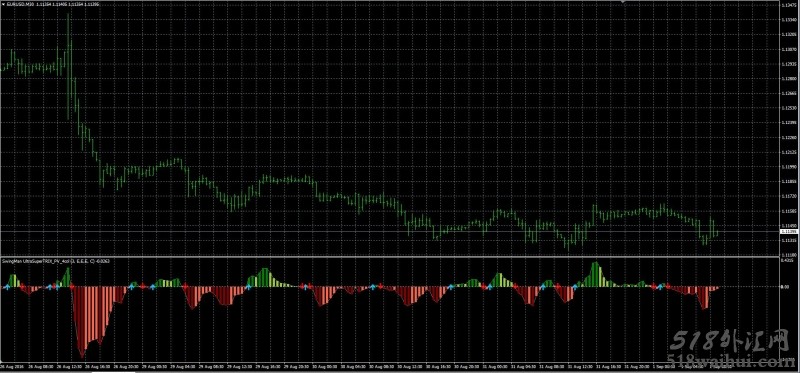Select the highlighted current price label 1.11395
800x373 pixels.
pyautogui.click(x=788, y=231)
